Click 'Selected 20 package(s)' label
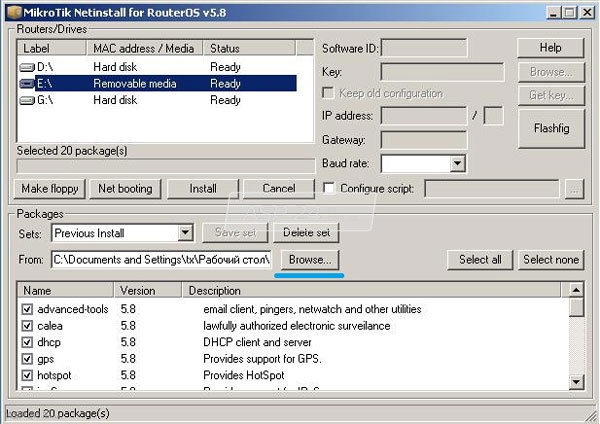 pyautogui.click(x=72, y=151)
